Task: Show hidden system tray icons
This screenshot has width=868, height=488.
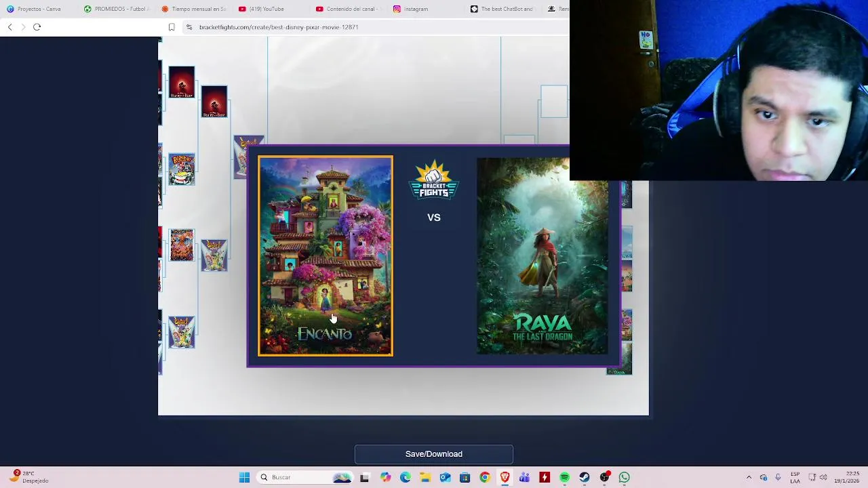Action: point(749,477)
